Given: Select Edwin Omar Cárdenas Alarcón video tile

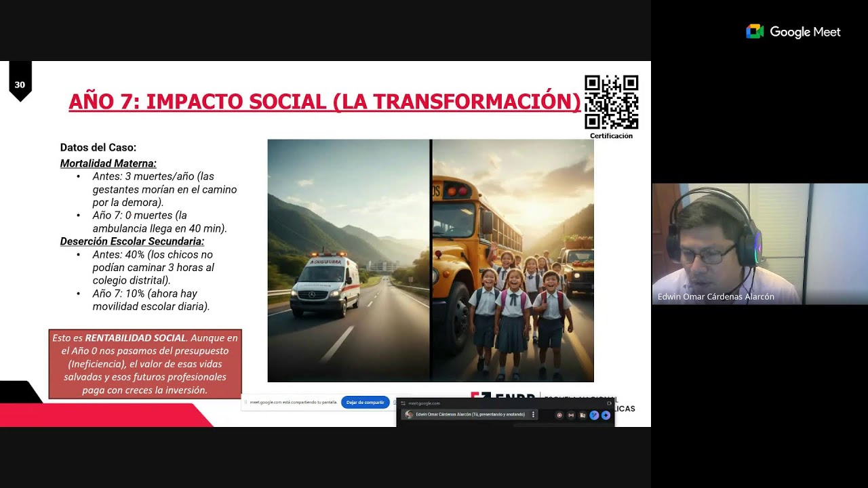Looking at the screenshot, I should tap(759, 243).
